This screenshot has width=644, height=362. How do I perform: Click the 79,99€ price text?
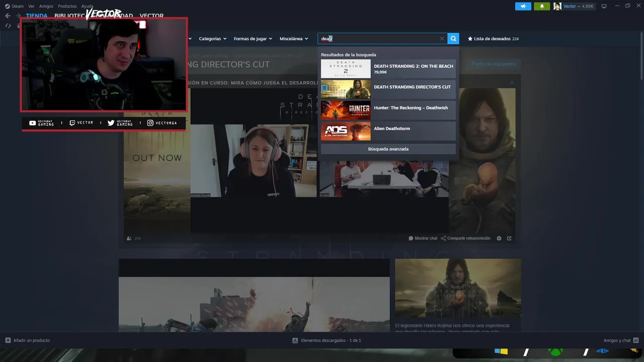[x=380, y=72]
